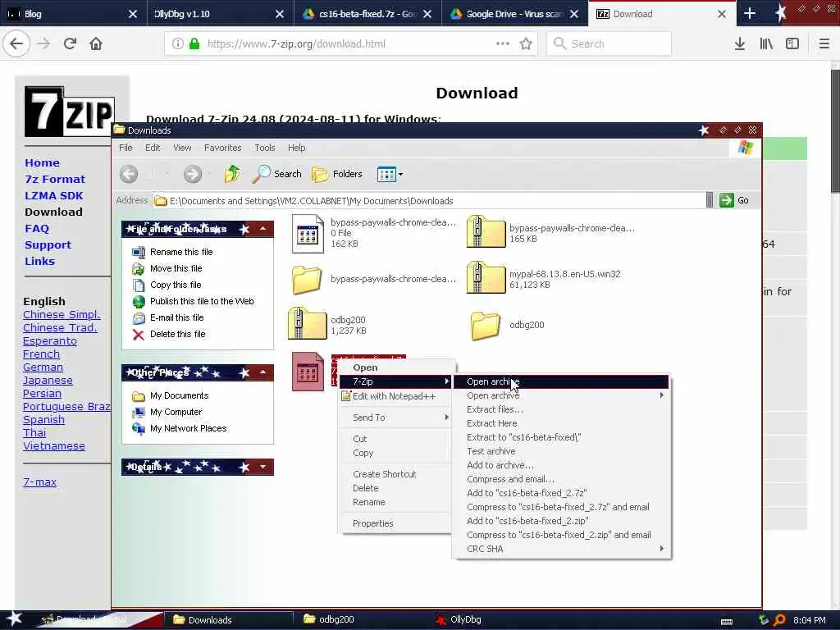Click the Explorer Search toolbar button
Screen dimensions: 840x630
276,174
